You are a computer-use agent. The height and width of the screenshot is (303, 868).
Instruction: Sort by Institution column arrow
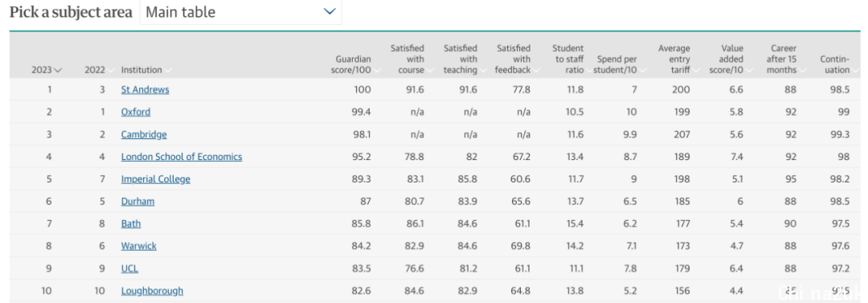click(168, 71)
